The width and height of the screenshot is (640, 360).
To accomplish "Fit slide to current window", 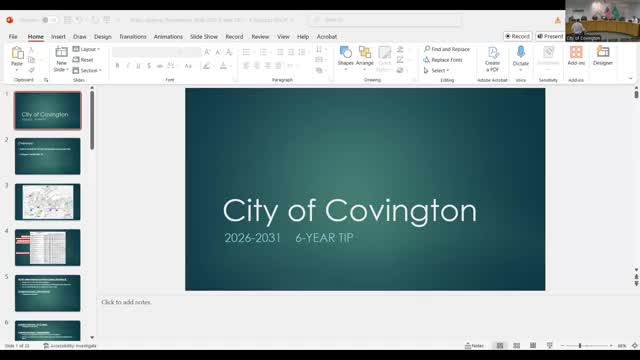I will (x=635, y=346).
